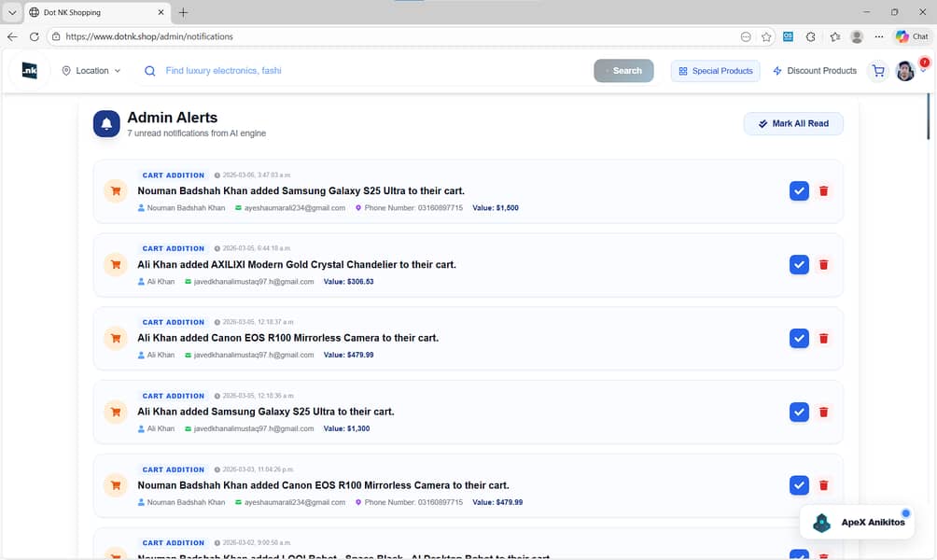Open browser favorites list icon
This screenshot has height=560, width=937.
click(835, 36)
